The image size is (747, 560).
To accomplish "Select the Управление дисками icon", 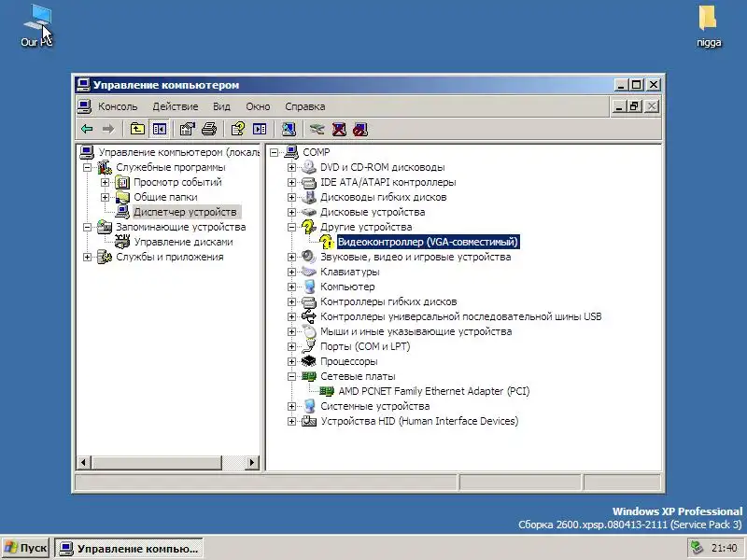I will 122,242.
